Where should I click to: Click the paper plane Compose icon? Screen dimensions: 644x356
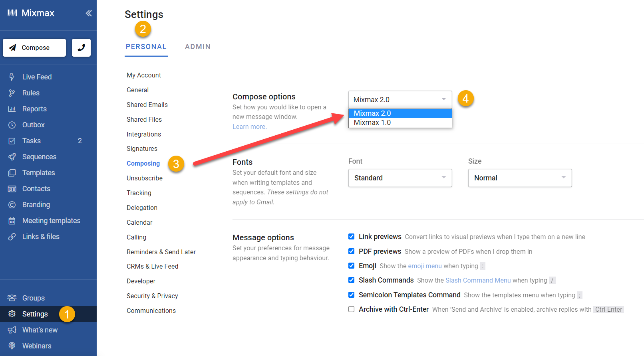pos(13,47)
